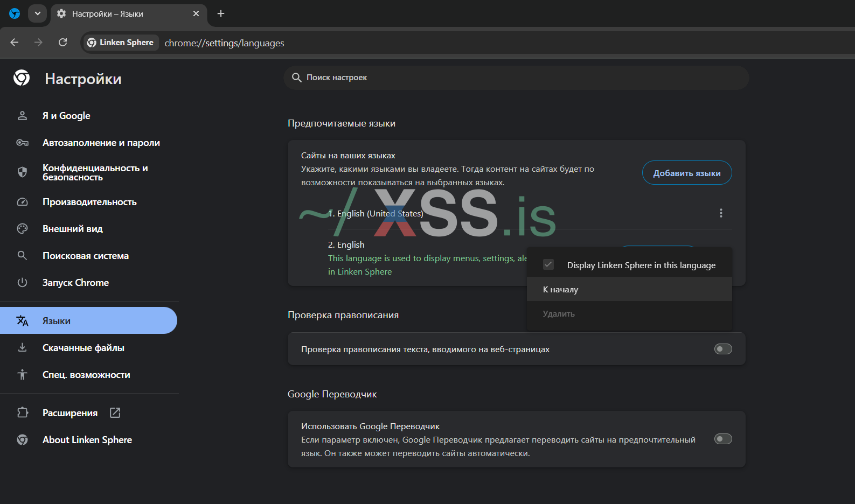The width and height of the screenshot is (855, 504).
Task: Open the Расширения external link icon
Action: 115,413
